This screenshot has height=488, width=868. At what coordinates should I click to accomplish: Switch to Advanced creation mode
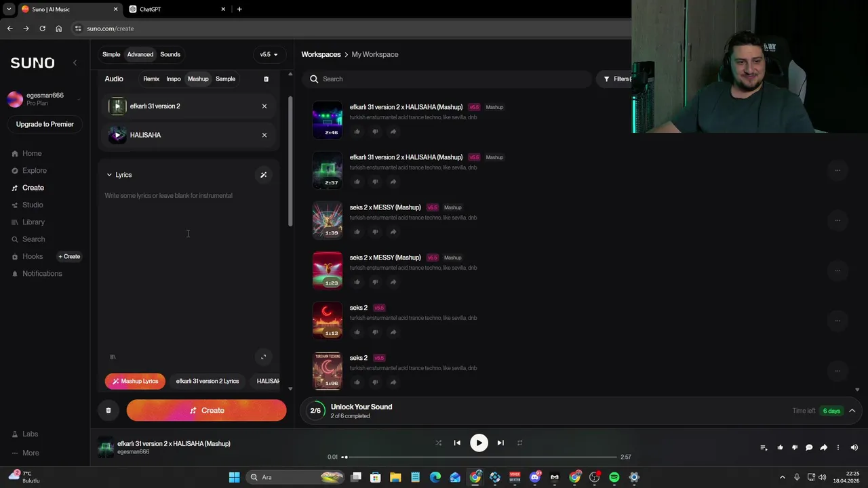pyautogui.click(x=140, y=54)
